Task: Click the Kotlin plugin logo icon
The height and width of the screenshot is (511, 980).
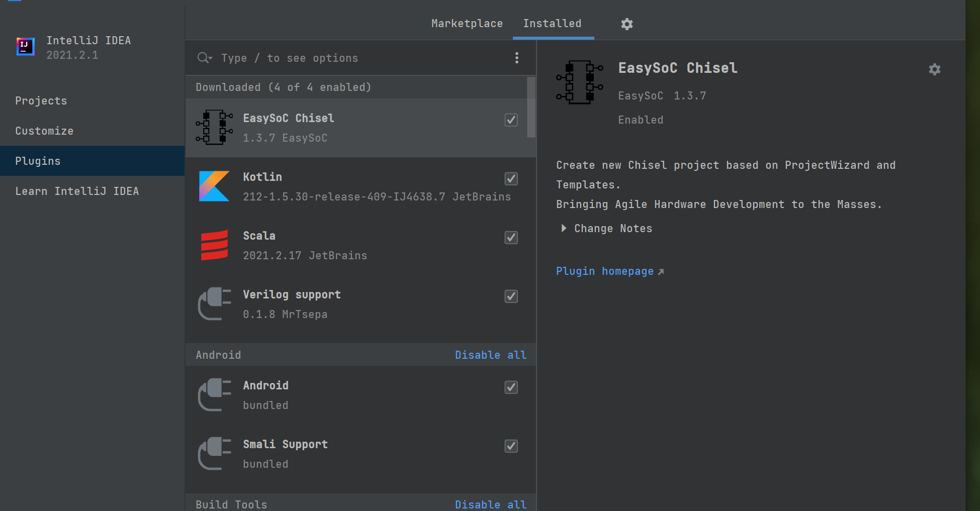Action: (x=214, y=186)
